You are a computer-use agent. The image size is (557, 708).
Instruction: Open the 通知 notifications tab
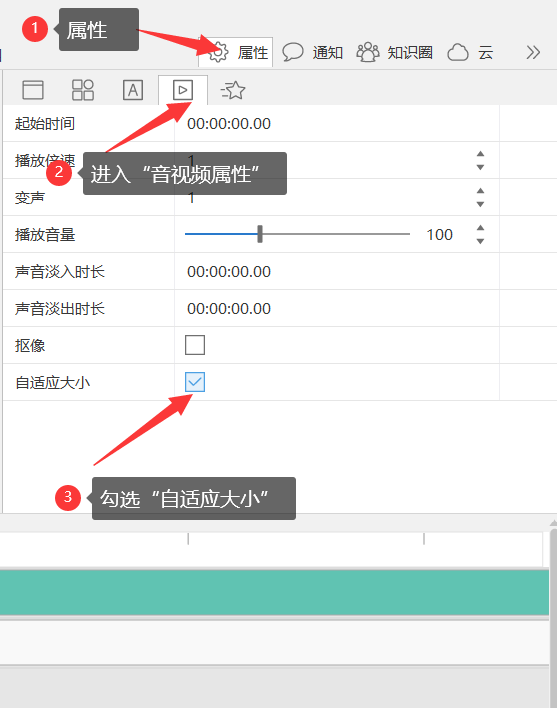[x=313, y=52]
